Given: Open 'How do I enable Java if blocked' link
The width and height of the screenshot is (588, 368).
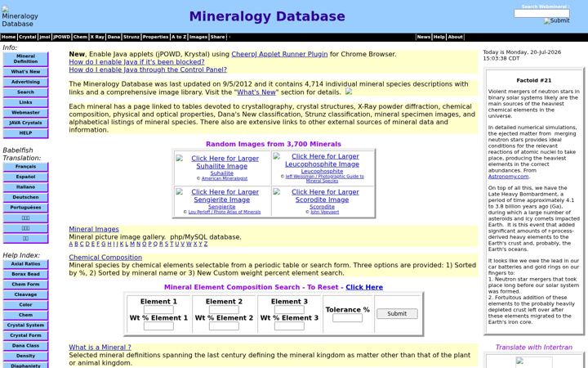Looking at the screenshot, I should coord(136,62).
